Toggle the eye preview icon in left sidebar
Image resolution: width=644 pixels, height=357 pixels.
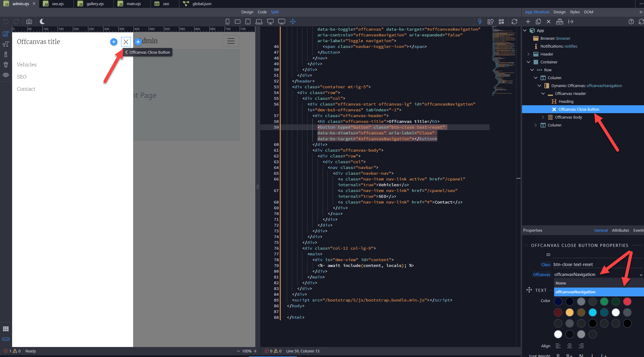pyautogui.click(x=6, y=75)
